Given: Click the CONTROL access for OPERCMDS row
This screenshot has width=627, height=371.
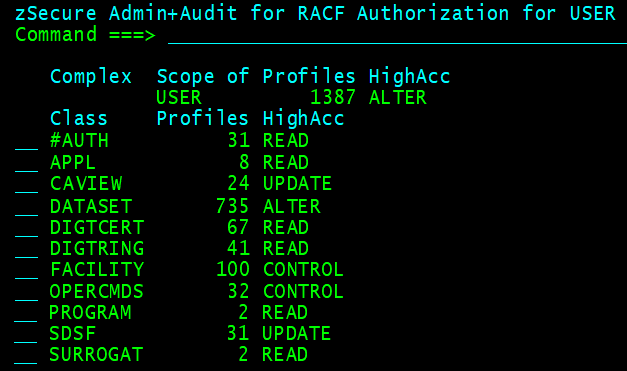Looking at the screenshot, I should (x=304, y=292).
